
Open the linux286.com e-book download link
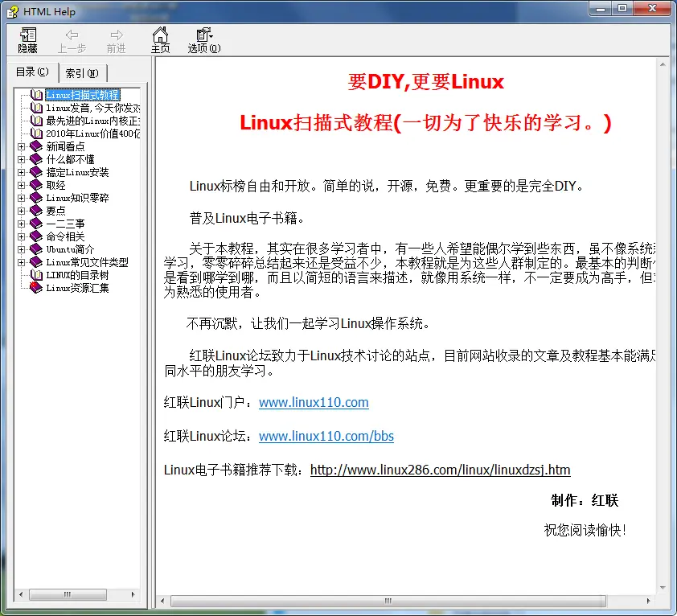pyautogui.click(x=440, y=470)
